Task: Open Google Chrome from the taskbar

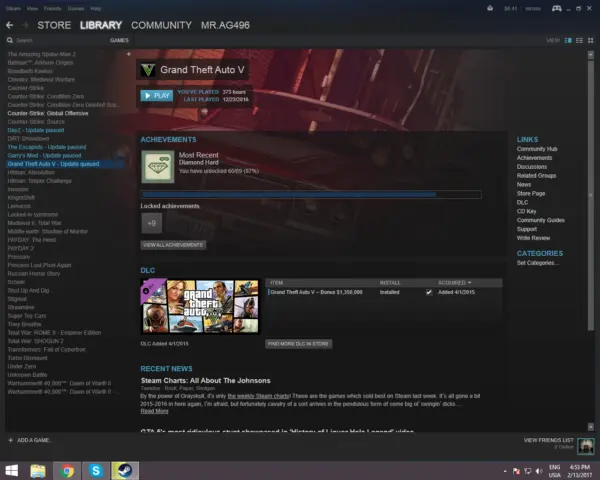Action: click(x=68, y=469)
